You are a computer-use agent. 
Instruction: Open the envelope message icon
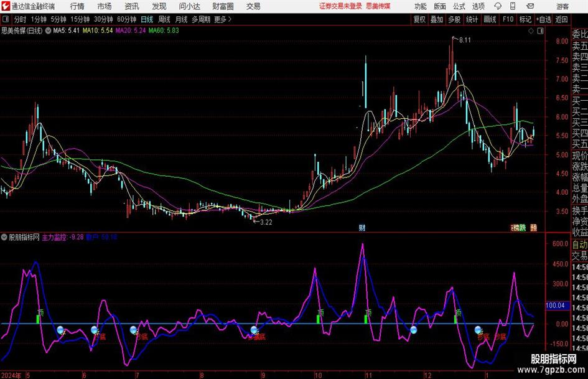point(530,6)
